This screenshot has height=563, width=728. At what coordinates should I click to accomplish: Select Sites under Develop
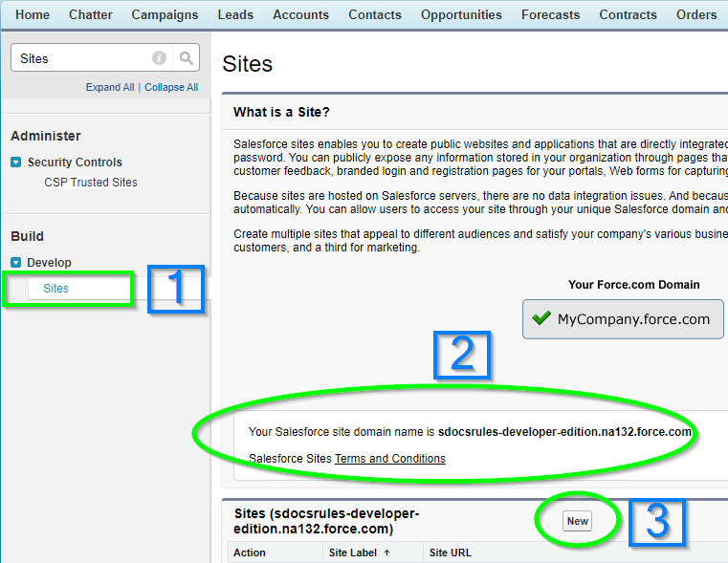pos(55,289)
